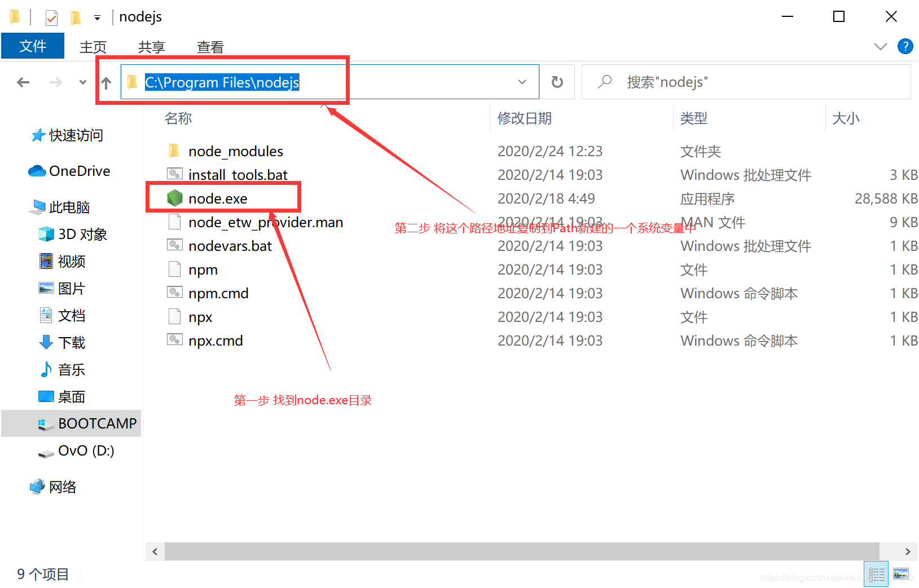Expand the ribbon with chevron
Image resolution: width=919 pixels, height=588 pixels.
pos(880,46)
